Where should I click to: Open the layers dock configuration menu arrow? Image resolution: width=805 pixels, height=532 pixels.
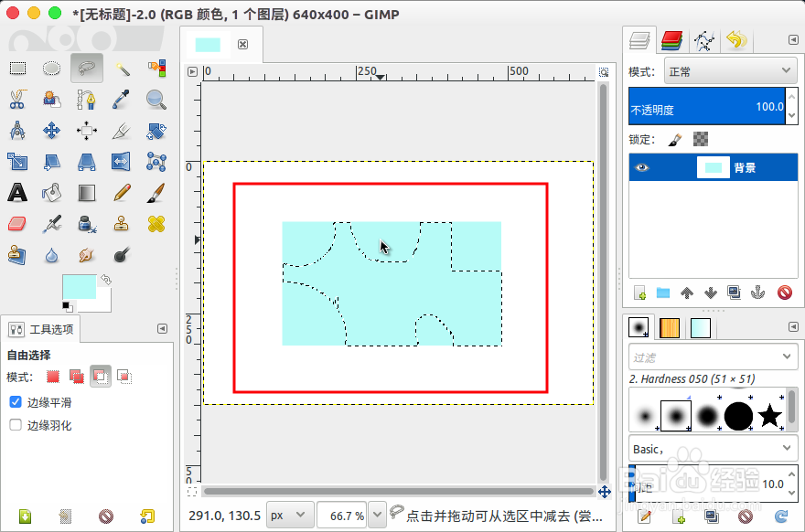click(x=793, y=40)
